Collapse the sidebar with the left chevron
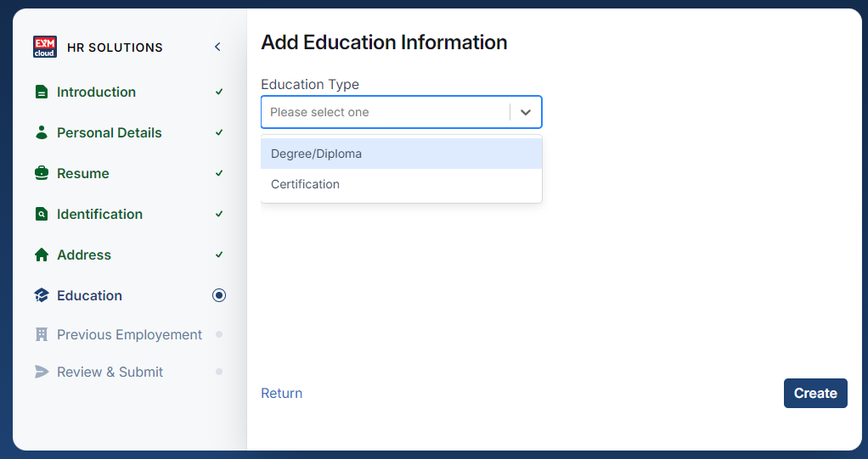 217,47
